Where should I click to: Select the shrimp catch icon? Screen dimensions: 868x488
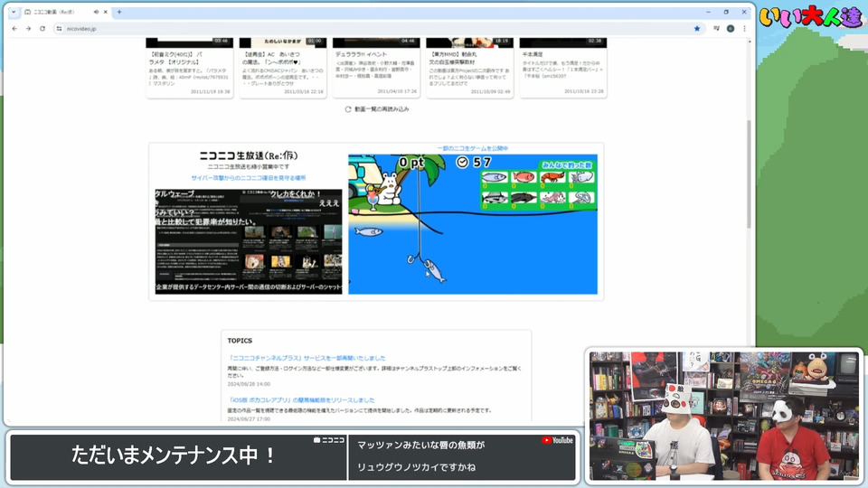552,177
